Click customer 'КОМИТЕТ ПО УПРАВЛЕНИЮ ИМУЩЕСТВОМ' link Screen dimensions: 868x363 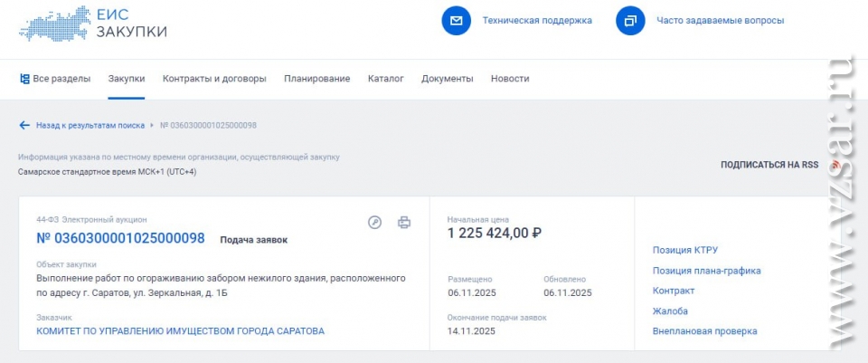pyautogui.click(x=180, y=331)
